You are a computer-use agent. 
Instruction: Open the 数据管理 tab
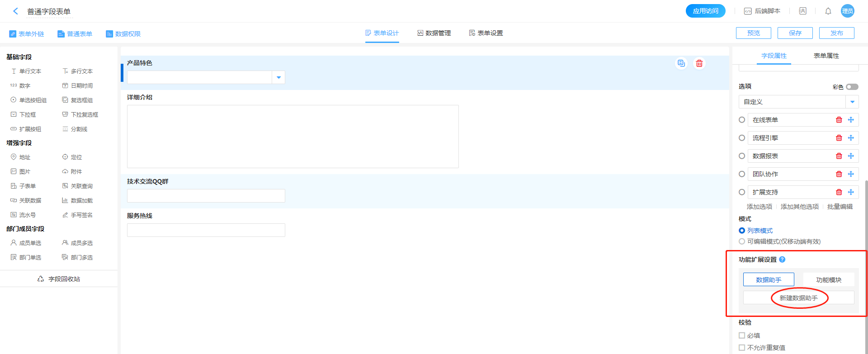click(434, 33)
